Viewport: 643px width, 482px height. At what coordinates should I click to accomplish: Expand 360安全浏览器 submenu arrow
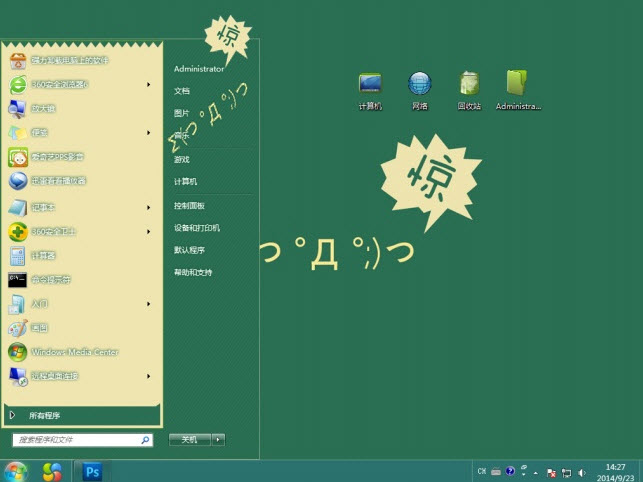148,85
